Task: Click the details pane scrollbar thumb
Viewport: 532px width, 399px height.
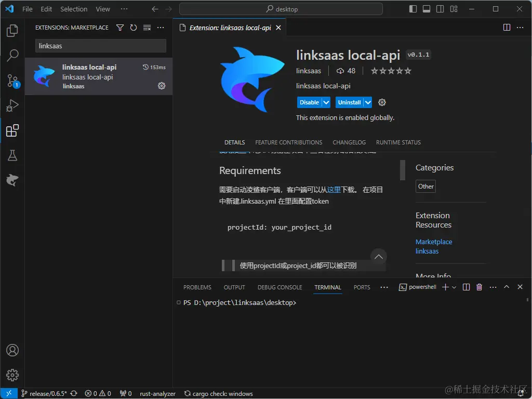Action: (x=403, y=170)
